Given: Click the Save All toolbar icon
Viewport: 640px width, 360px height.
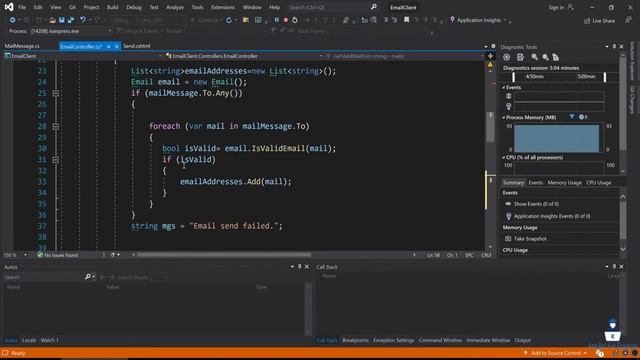Looking at the screenshot, I should pos(71,20).
